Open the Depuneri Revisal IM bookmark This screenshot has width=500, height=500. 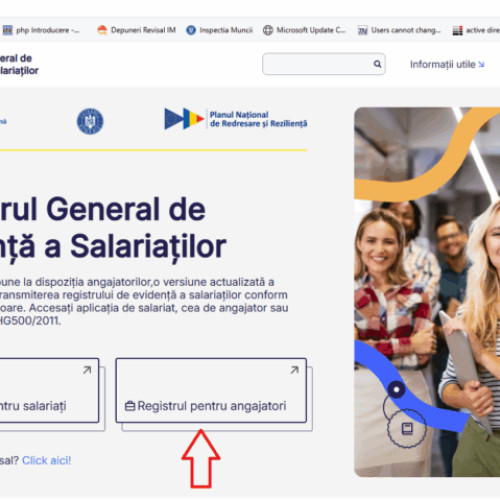[136, 30]
